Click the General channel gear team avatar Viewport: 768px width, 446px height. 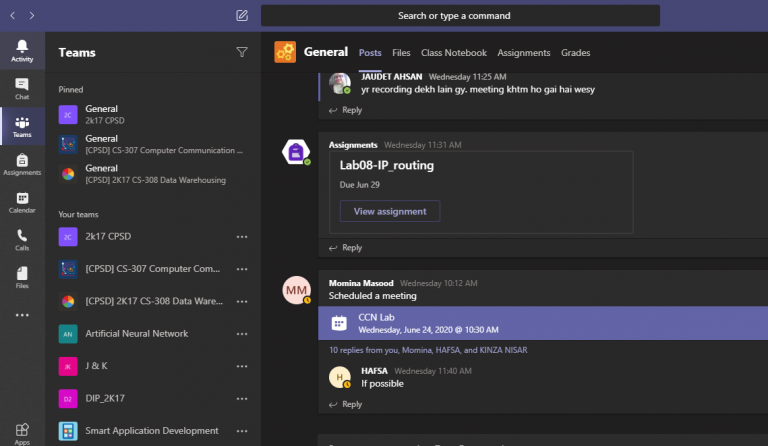point(285,52)
